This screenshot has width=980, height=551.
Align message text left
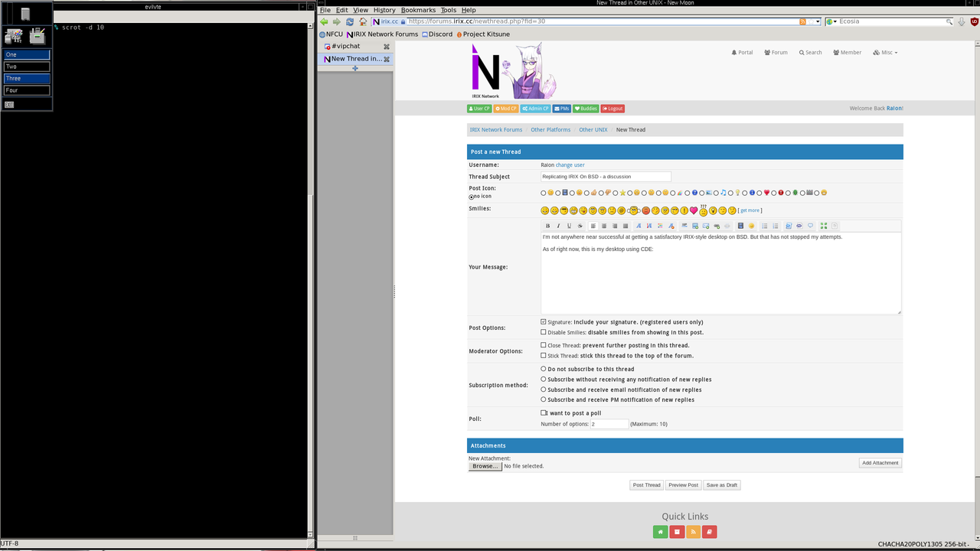point(593,226)
